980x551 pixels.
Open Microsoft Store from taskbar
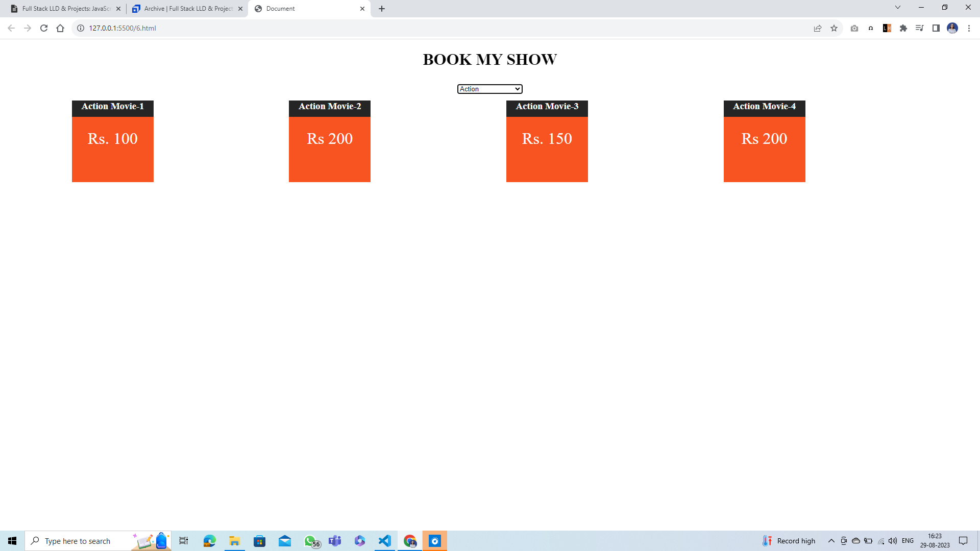click(x=259, y=541)
